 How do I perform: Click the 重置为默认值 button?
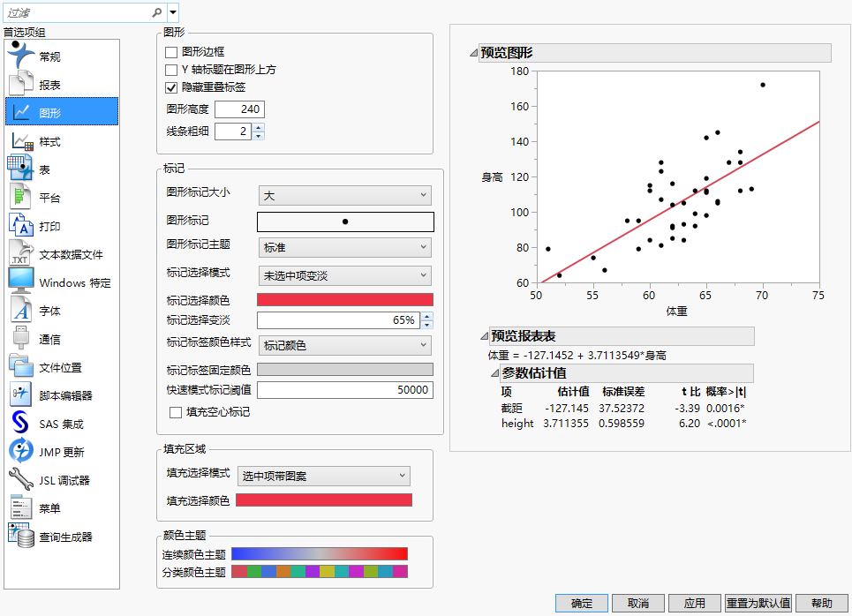click(758, 603)
